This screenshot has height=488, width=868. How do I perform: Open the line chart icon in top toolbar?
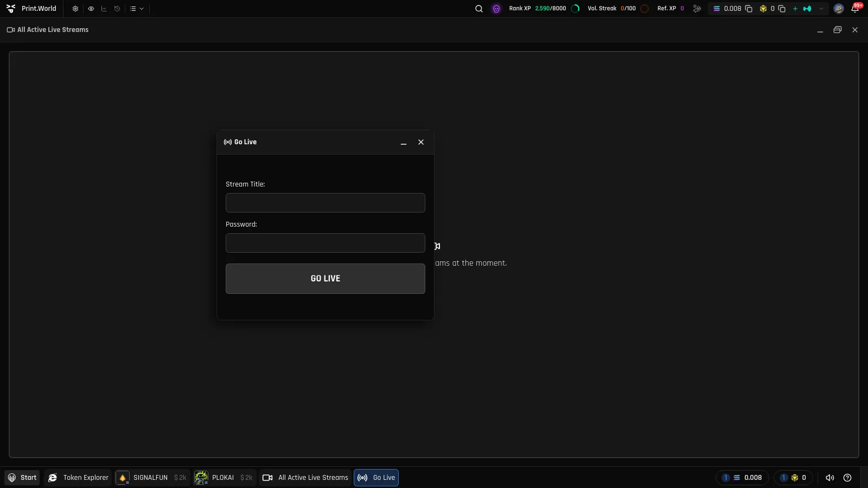(104, 9)
